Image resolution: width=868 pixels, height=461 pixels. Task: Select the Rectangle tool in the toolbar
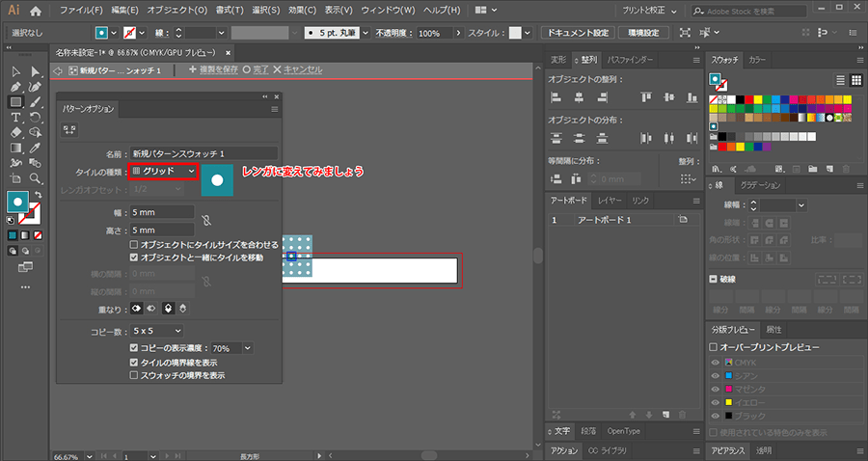(16, 101)
